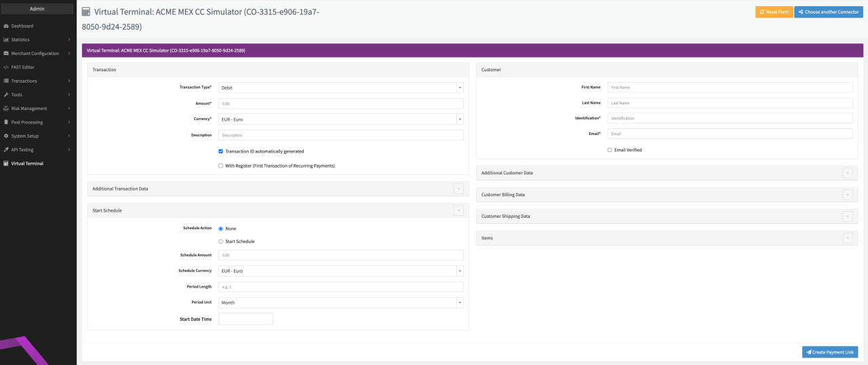Click the Statistics bar chart icon
The width and height of the screenshot is (868, 365).
point(6,39)
